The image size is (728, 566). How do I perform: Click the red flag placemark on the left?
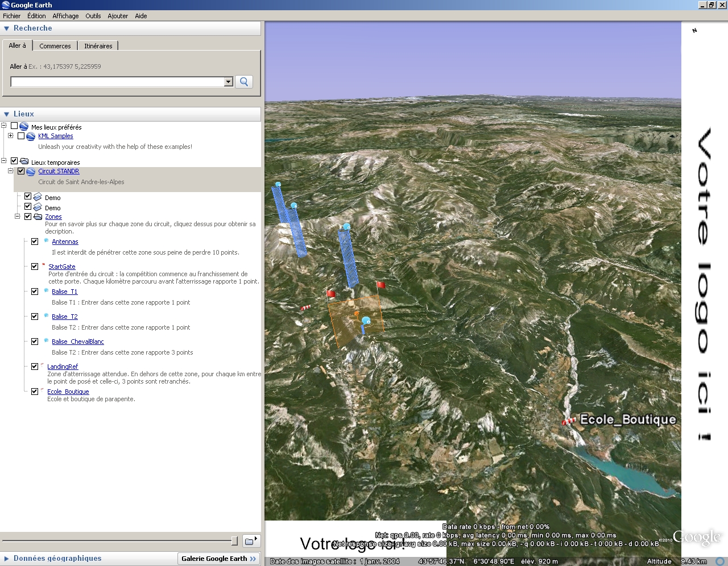(330, 294)
